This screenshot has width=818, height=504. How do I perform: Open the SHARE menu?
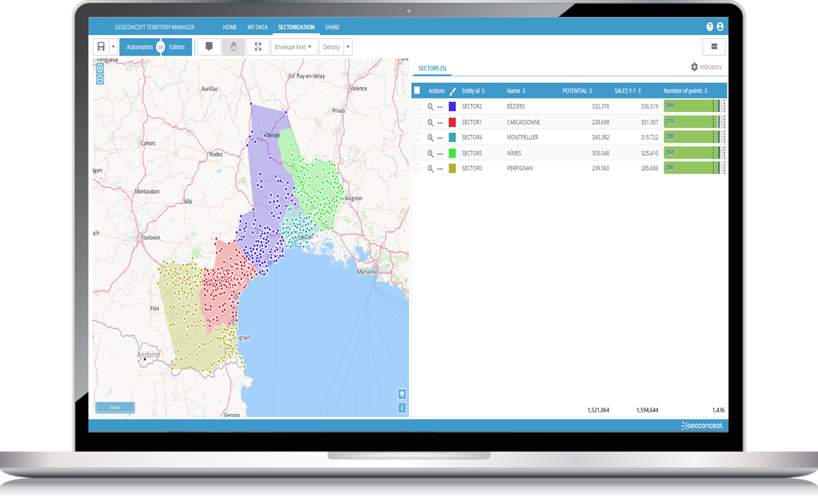coord(332,27)
